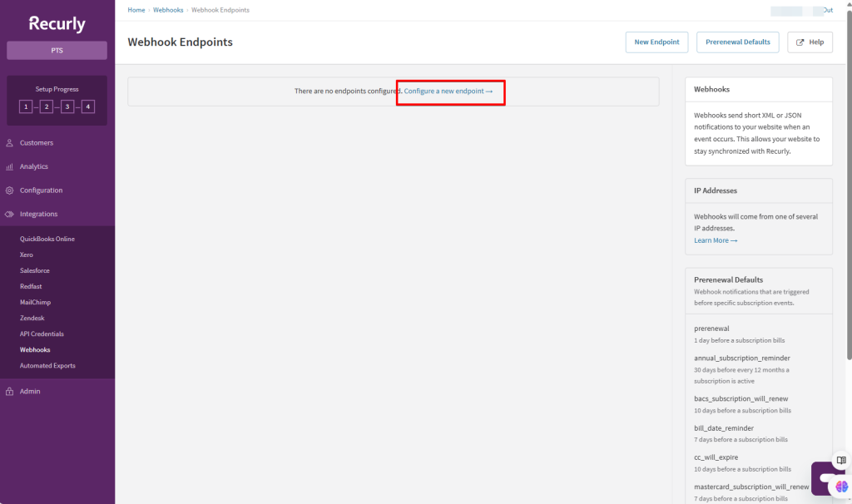Screen dimensions: 852x504
Task: Click the Configure a new endpoint link
Action: tap(448, 91)
